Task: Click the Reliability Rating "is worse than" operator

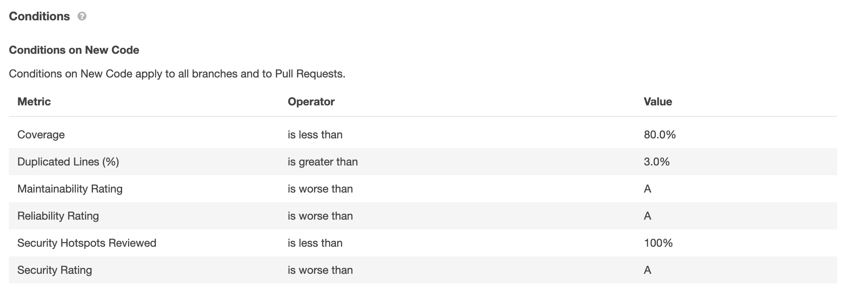Action: point(320,216)
